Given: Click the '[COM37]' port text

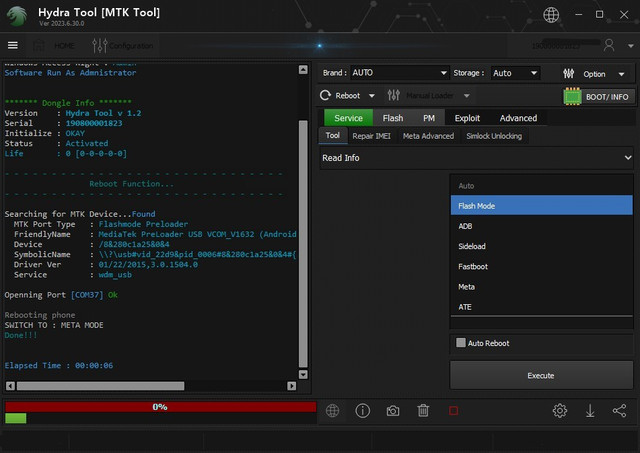Looking at the screenshot, I should (x=87, y=295).
